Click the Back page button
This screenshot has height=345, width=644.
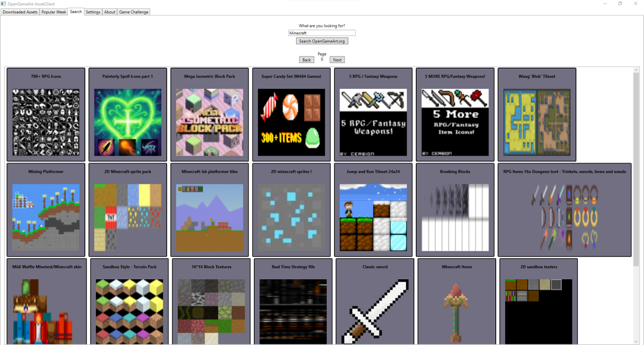coord(306,60)
